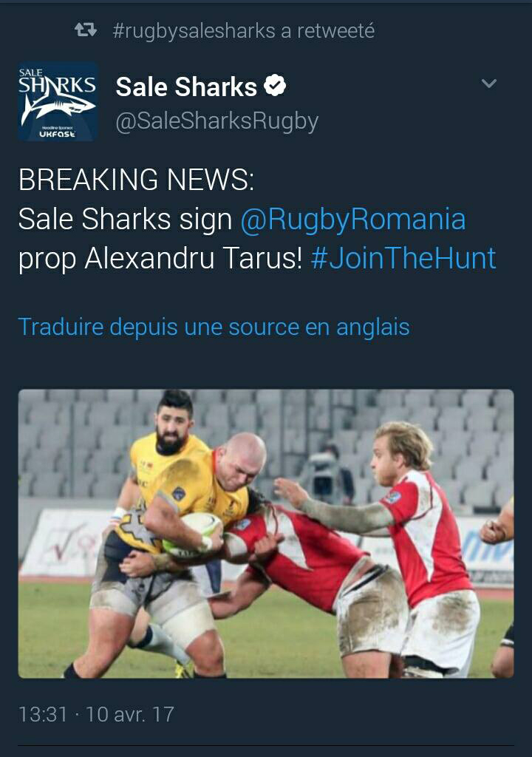Screen dimensions: 532x757
Task: Click the retweet arrows icon at top
Action: (x=86, y=30)
